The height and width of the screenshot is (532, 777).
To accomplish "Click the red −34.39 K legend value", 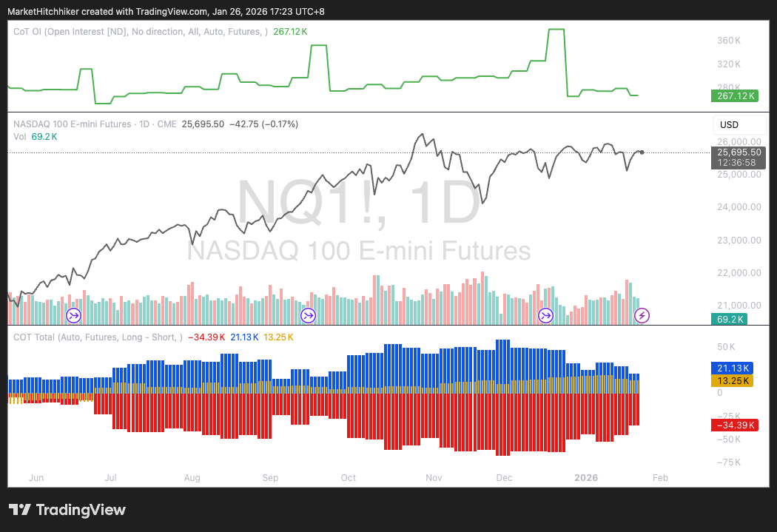I will coord(206,337).
